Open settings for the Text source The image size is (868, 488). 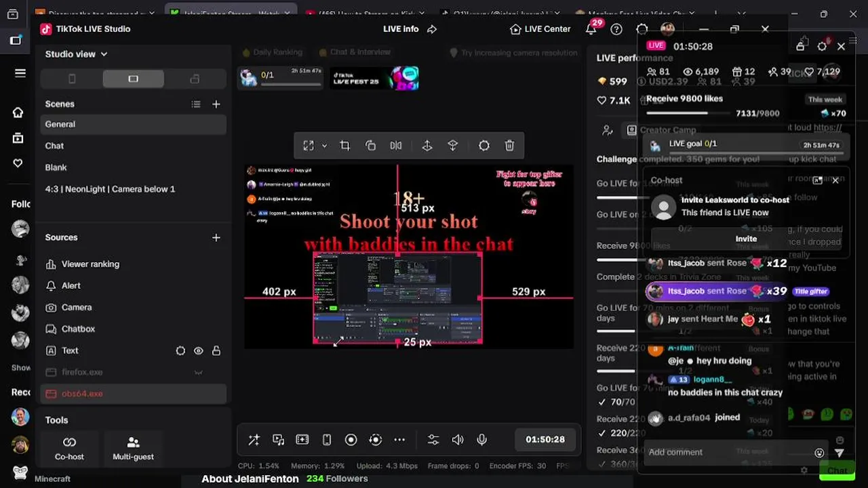coord(180,351)
